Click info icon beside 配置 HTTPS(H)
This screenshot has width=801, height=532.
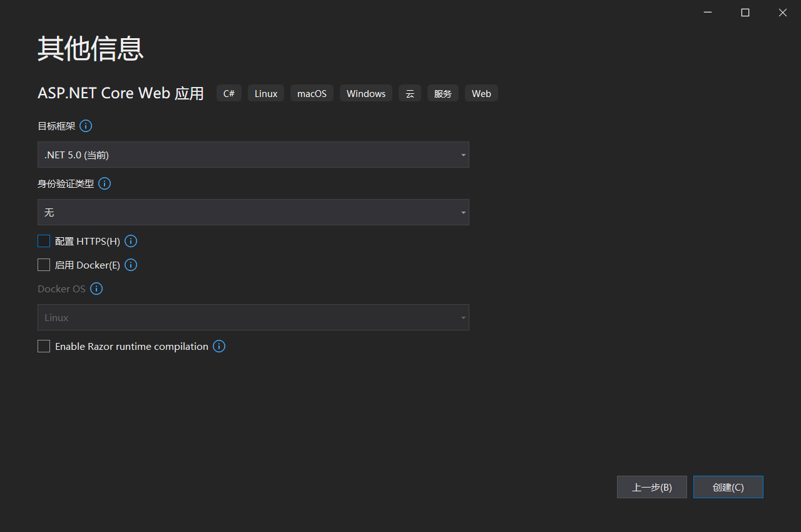(x=131, y=241)
